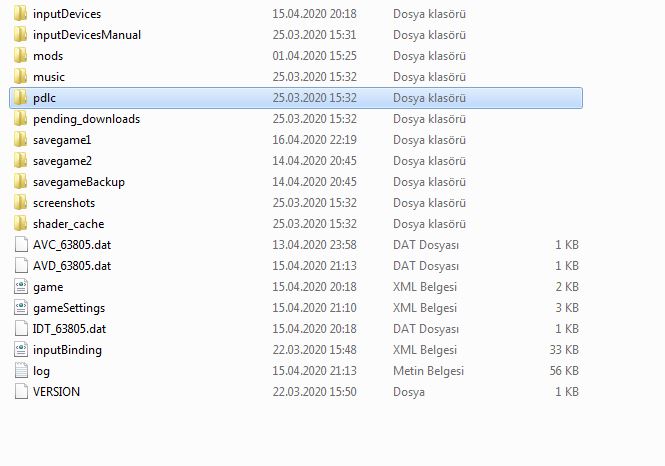
Task: Click the pdlc folder icon
Action: click(x=20, y=98)
